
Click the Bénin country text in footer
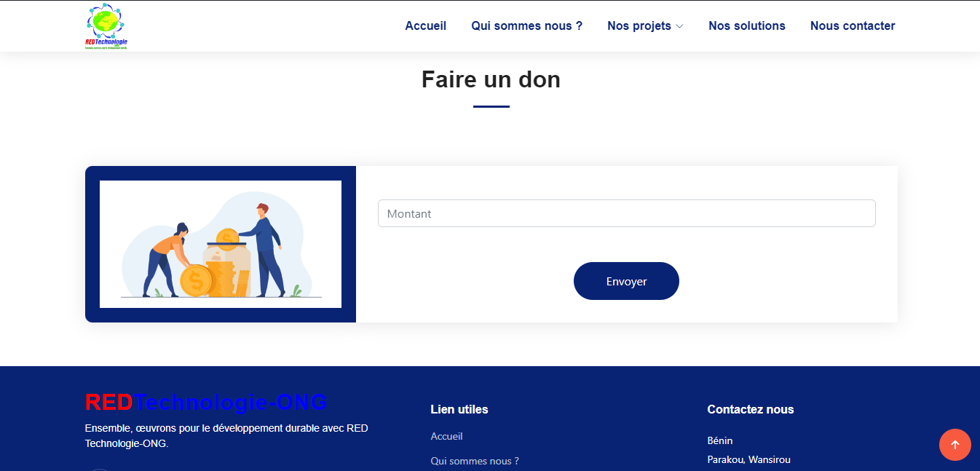[x=719, y=440]
